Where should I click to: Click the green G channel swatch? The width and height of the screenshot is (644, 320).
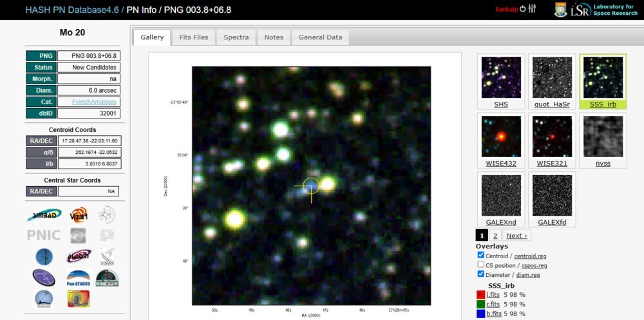(x=480, y=305)
